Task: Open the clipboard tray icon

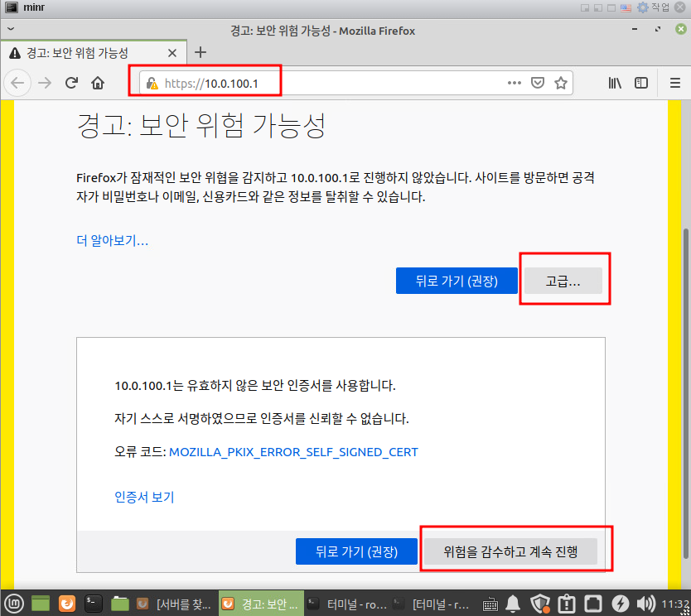Action: point(568,604)
